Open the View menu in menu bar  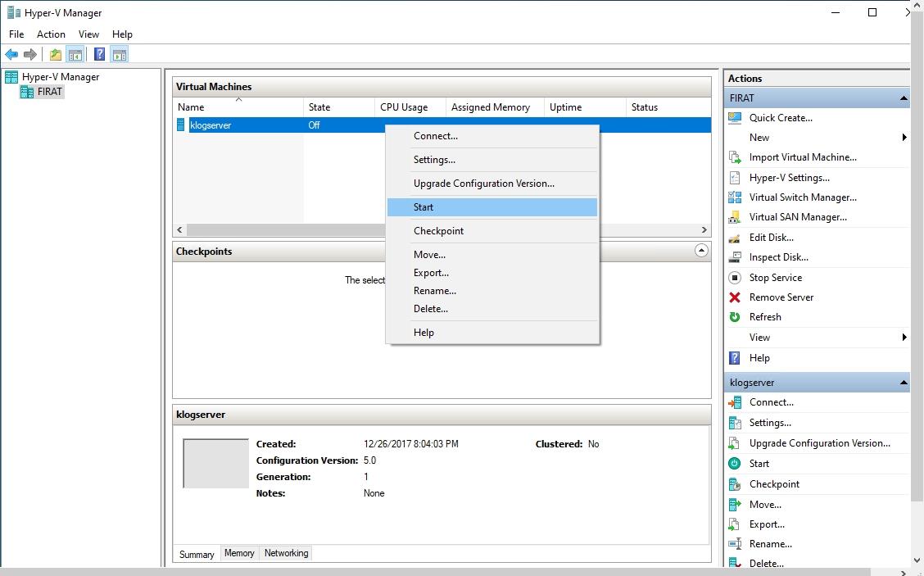89,34
